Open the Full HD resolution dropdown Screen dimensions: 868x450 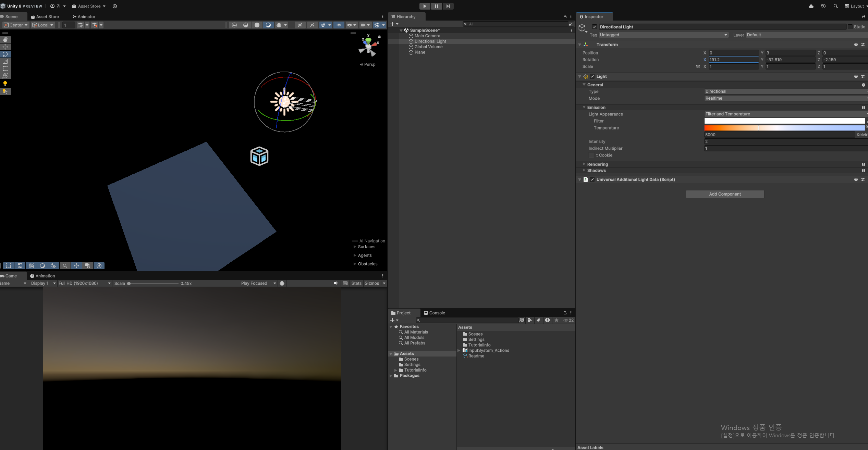click(x=84, y=283)
